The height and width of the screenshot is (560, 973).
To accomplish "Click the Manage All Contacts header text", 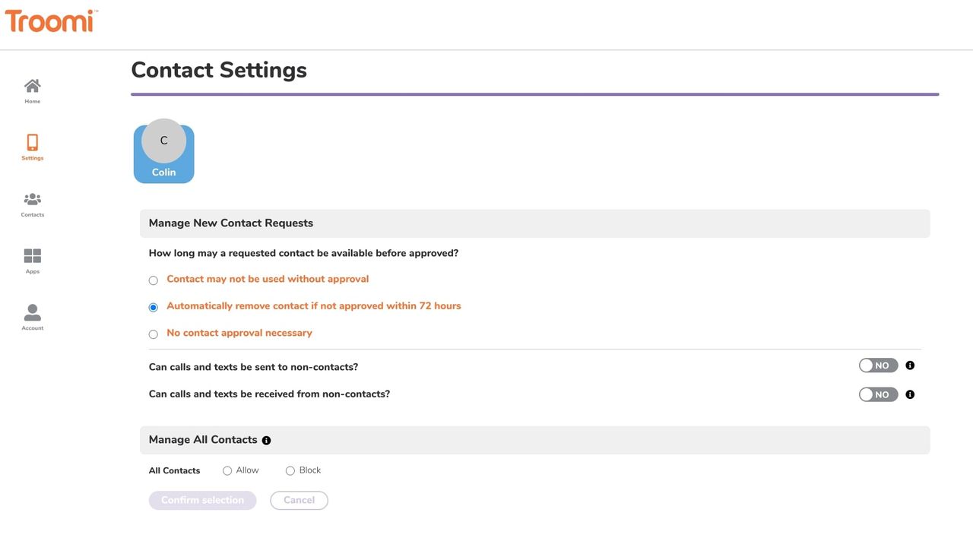I will pyautogui.click(x=203, y=440).
